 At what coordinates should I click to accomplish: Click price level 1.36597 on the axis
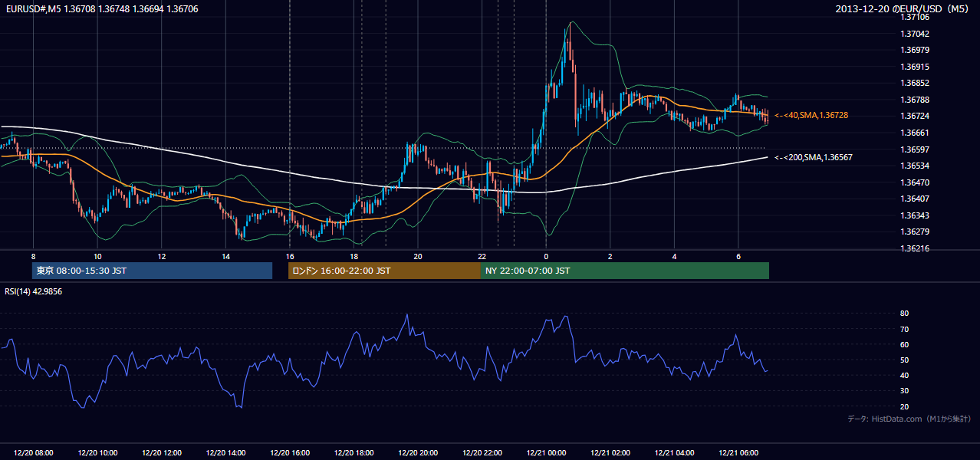(916, 149)
